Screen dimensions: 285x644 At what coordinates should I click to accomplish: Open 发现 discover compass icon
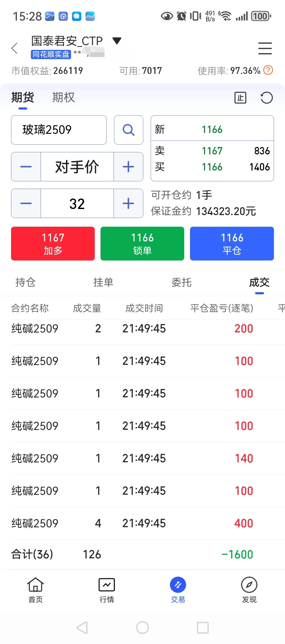pyautogui.click(x=249, y=590)
